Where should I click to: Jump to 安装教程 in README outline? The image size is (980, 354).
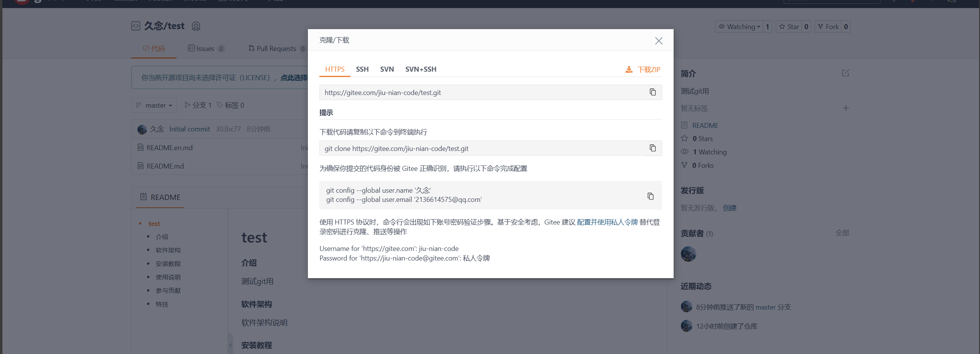point(168,264)
